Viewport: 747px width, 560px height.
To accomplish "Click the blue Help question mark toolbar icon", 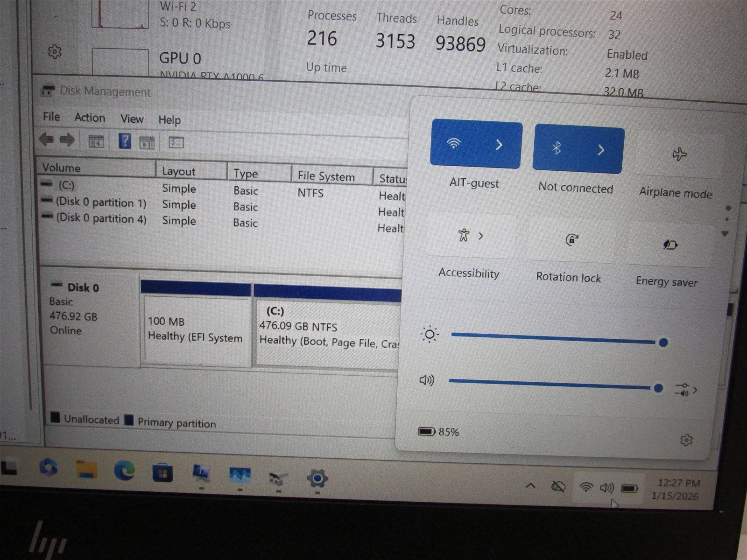I will pos(125,141).
